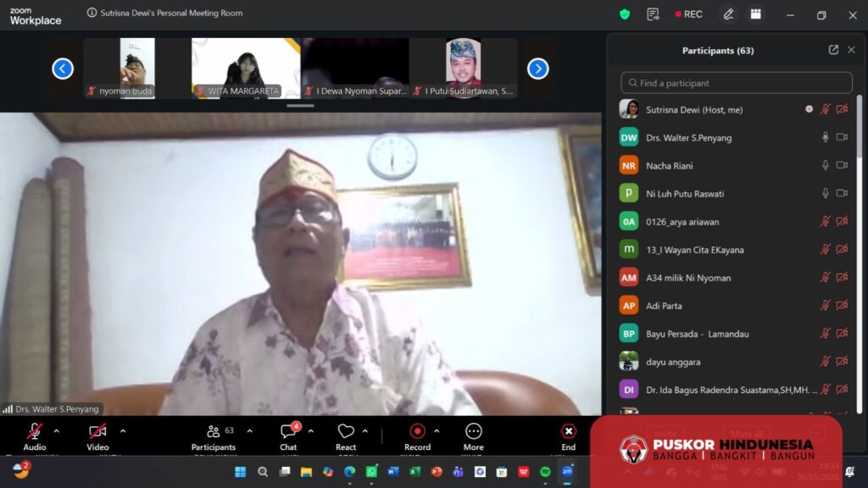
Task: Click muted mic for Bayu Persada - Lamandau
Action: tap(825, 333)
